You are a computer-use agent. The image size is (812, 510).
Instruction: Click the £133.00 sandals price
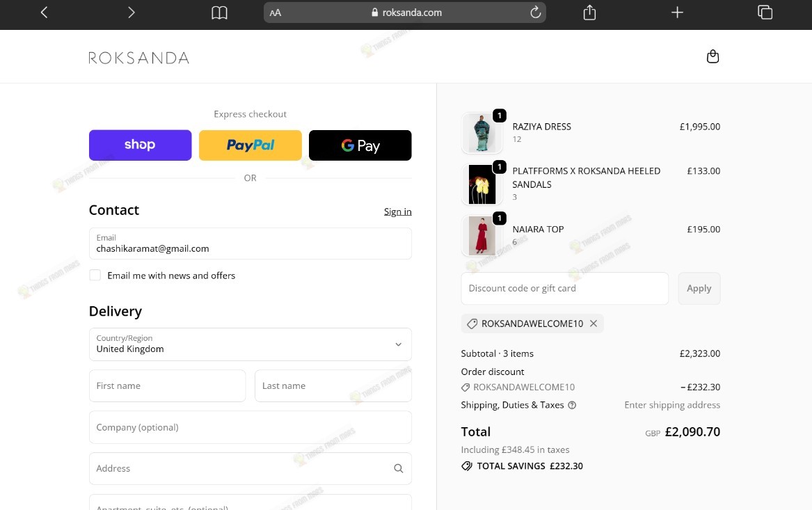coord(703,171)
